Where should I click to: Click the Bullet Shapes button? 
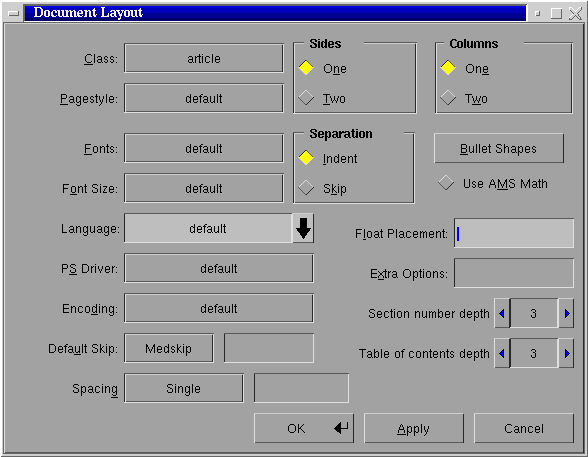pyautogui.click(x=499, y=148)
